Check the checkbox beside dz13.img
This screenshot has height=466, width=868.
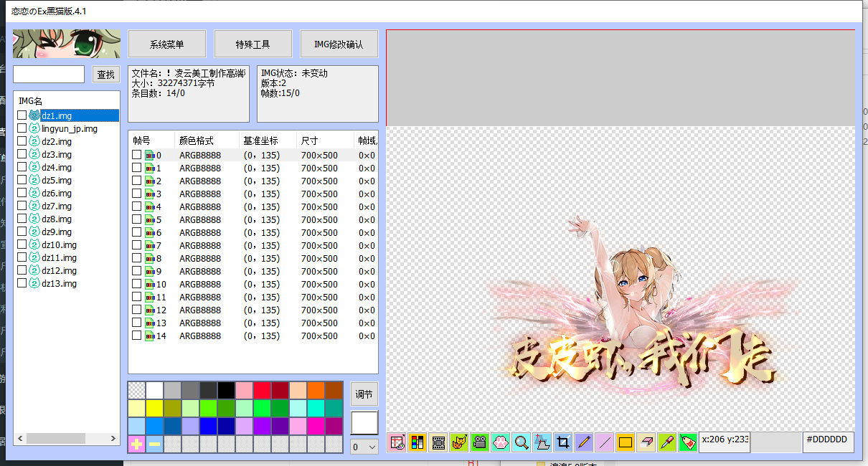[x=21, y=283]
